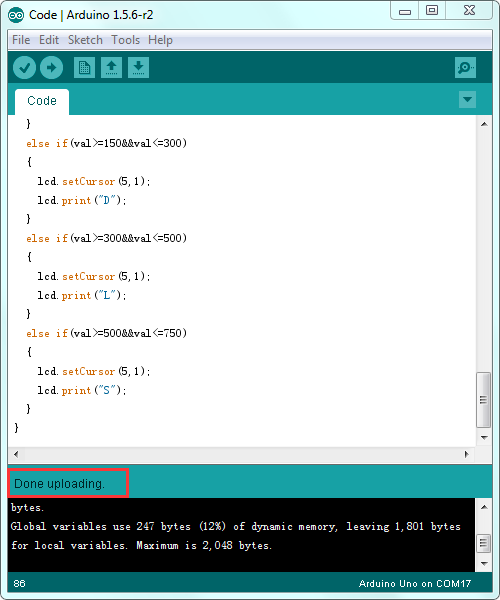Click the console scrollbar down arrow

[484, 563]
